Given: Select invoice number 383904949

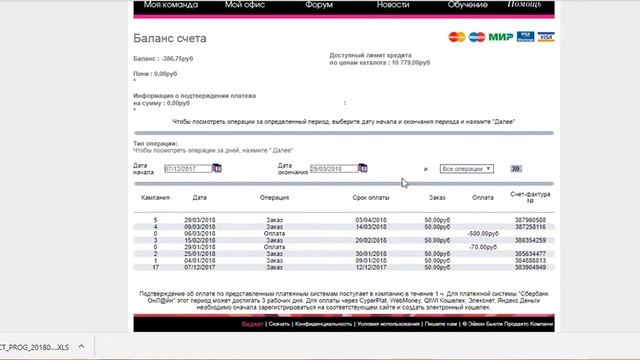Looking at the screenshot, I should pos(530,267).
